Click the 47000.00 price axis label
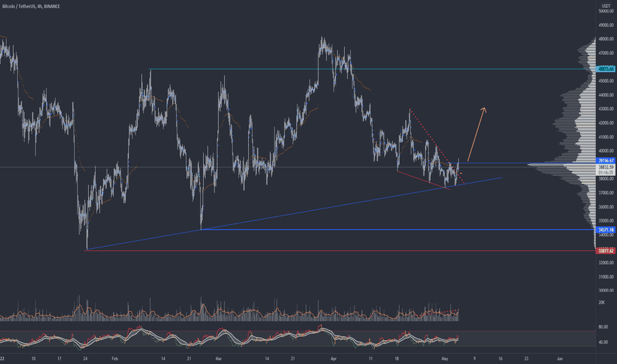 [x=606, y=53]
